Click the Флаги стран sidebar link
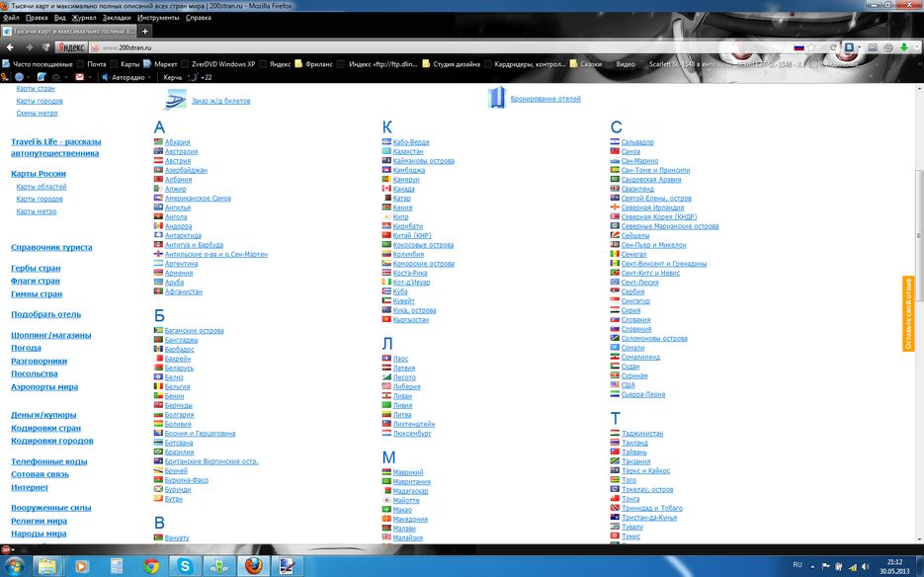Viewport: 924px width, 577px height. (x=36, y=282)
